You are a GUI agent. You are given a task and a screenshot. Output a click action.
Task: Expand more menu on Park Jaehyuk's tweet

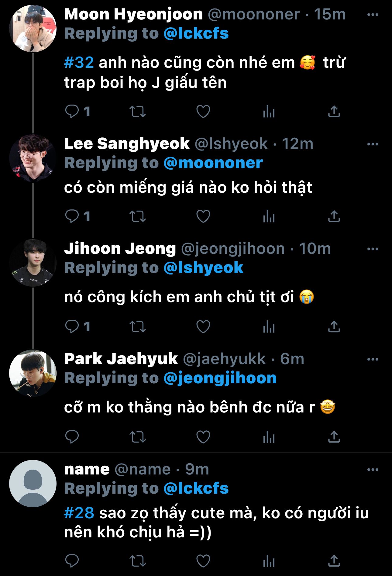[x=373, y=359]
